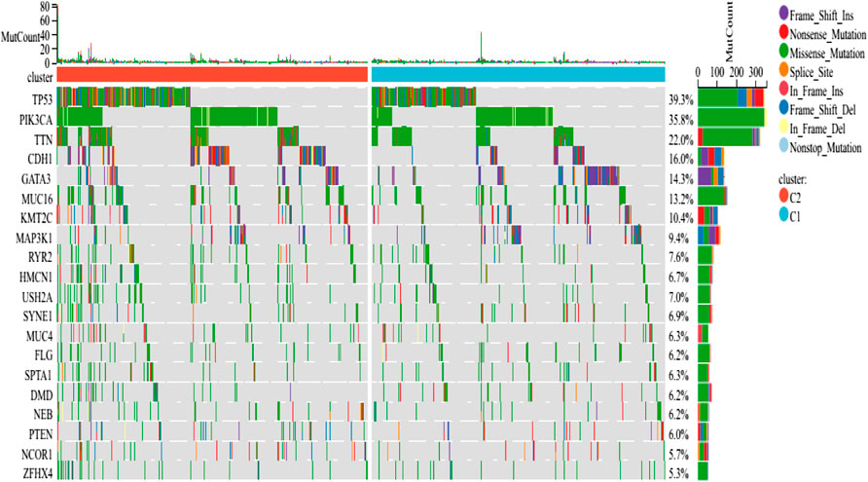Click the 6.7% frequency value

[679, 277]
